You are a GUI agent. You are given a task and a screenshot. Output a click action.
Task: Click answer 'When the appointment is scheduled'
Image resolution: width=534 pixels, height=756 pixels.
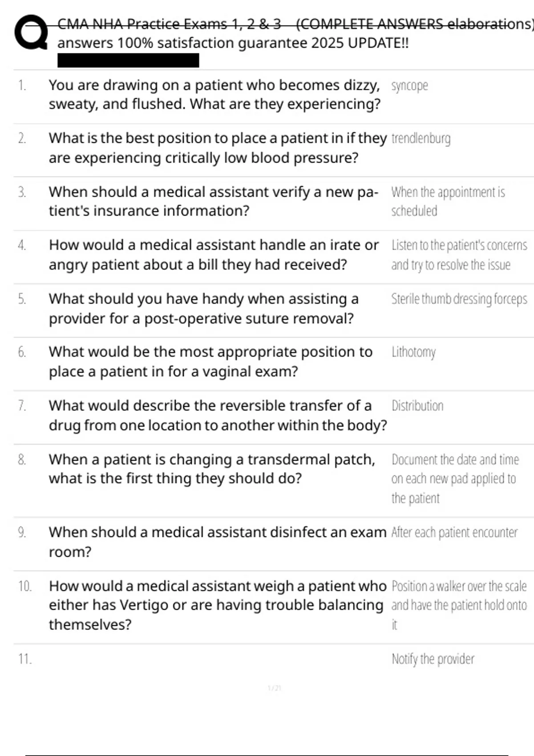(448, 201)
